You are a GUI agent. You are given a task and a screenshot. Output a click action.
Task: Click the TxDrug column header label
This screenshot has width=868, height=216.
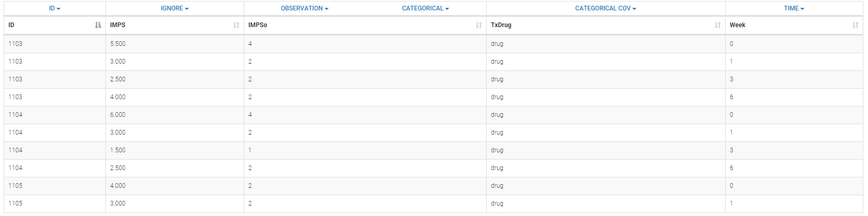[x=501, y=25]
